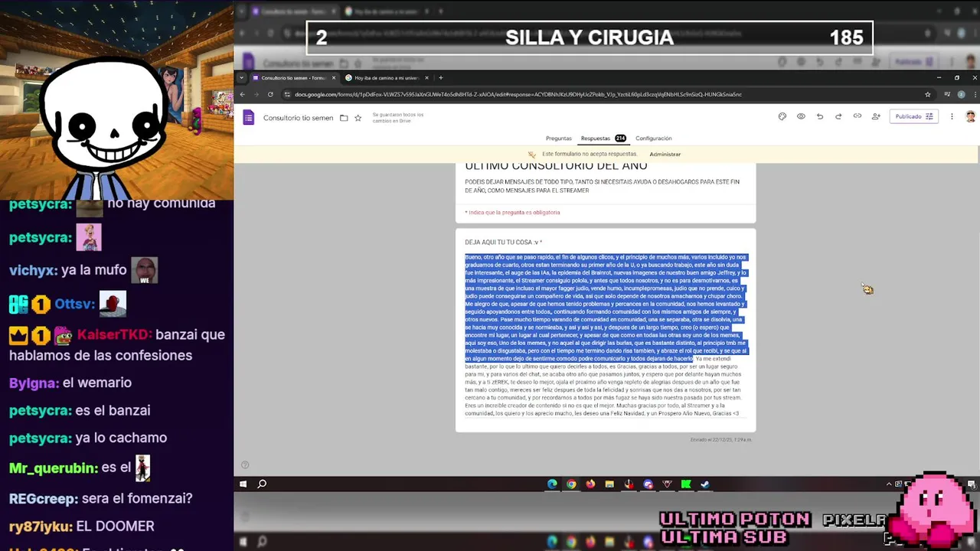980x551 pixels.
Task: Open add collaborators icon
Action: coord(876,116)
